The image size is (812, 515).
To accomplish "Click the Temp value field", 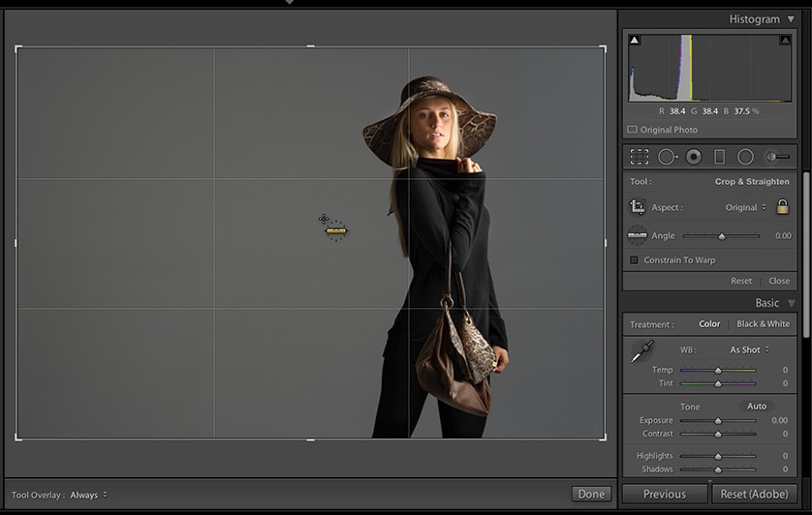I will [x=785, y=370].
